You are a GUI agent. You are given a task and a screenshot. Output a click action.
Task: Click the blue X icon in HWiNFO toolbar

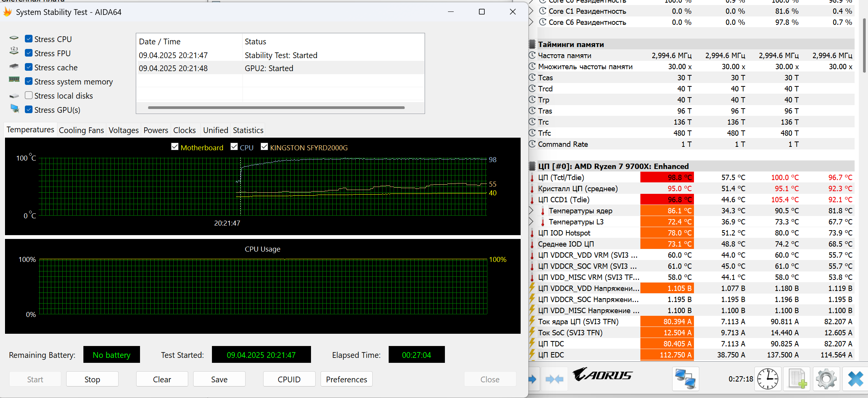click(x=855, y=379)
